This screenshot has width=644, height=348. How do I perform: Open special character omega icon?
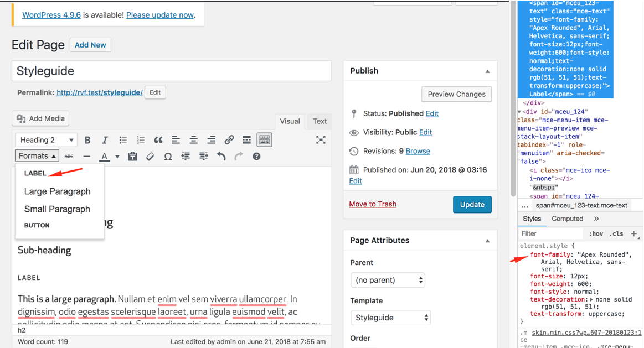[x=168, y=157]
